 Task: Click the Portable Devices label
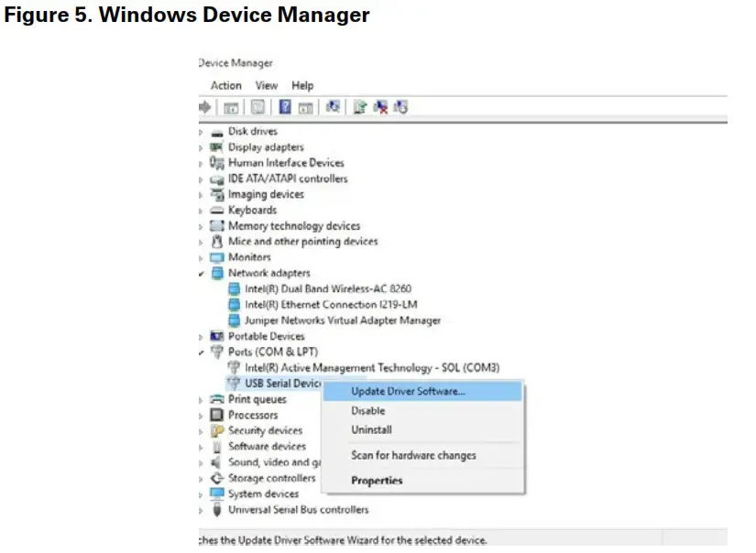[x=266, y=336]
